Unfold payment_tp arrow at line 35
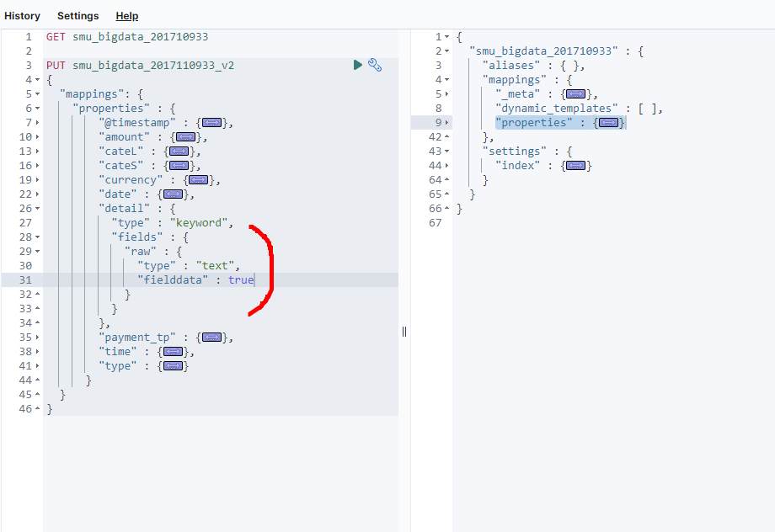This screenshot has height=532, width=775. pyautogui.click(x=38, y=337)
